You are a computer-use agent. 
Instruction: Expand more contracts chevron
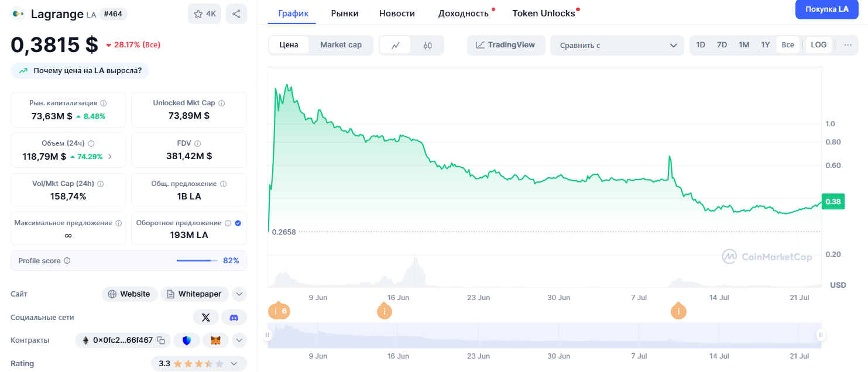pyautogui.click(x=239, y=340)
